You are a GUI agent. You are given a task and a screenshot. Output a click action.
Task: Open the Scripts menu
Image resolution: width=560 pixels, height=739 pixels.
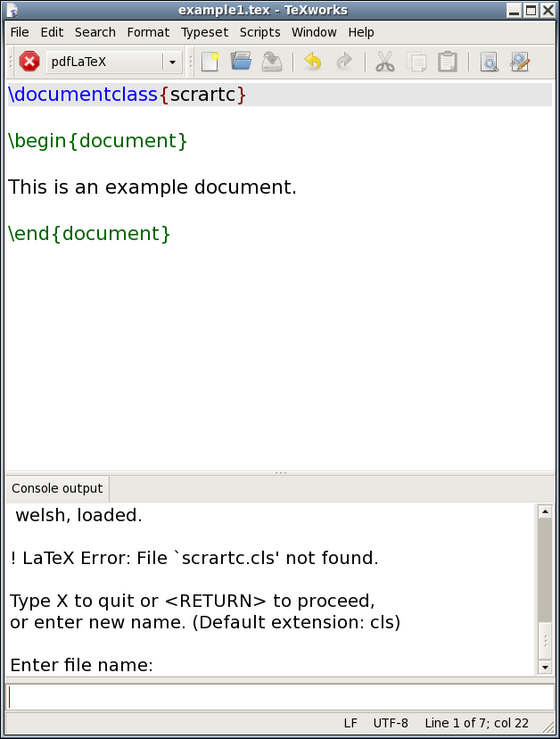pyautogui.click(x=259, y=32)
